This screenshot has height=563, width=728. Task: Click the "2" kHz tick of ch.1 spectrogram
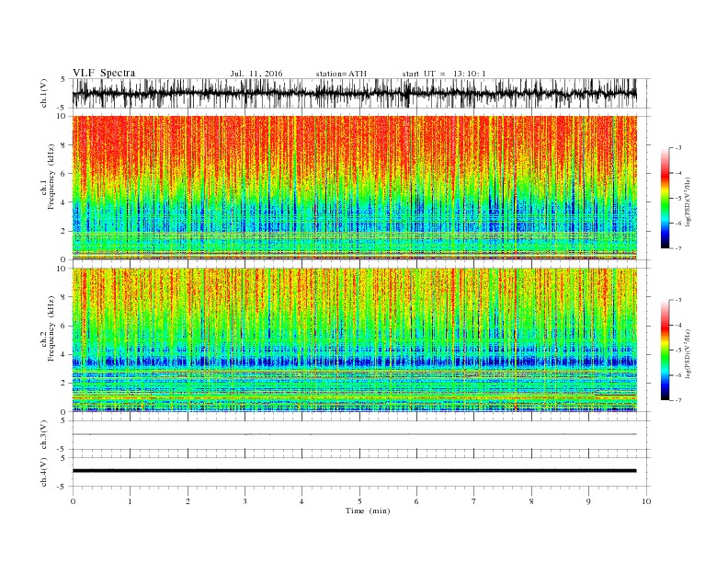click(63, 231)
